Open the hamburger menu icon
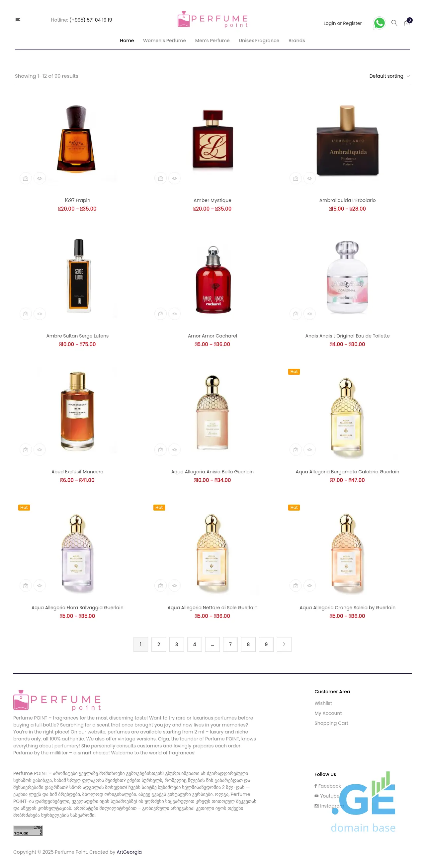 pos(18,20)
